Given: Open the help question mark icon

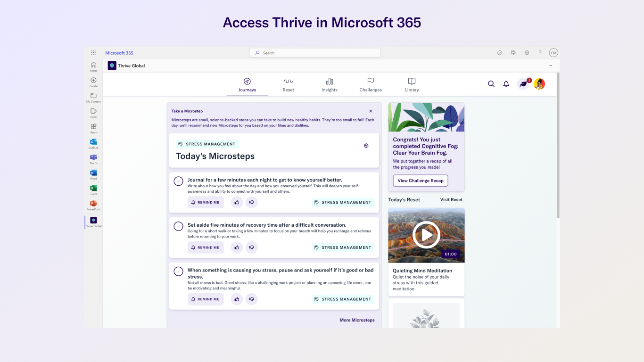Looking at the screenshot, I should pos(540,53).
